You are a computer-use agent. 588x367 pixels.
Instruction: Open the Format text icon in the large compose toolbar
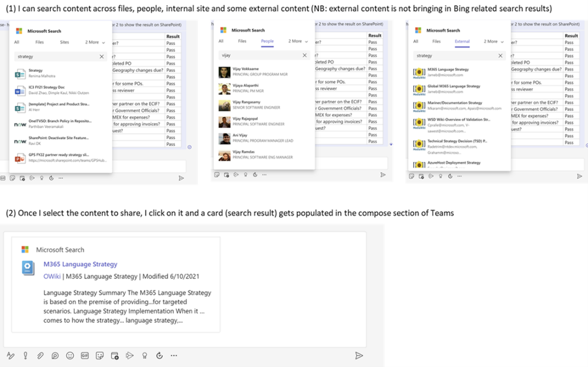point(11,356)
